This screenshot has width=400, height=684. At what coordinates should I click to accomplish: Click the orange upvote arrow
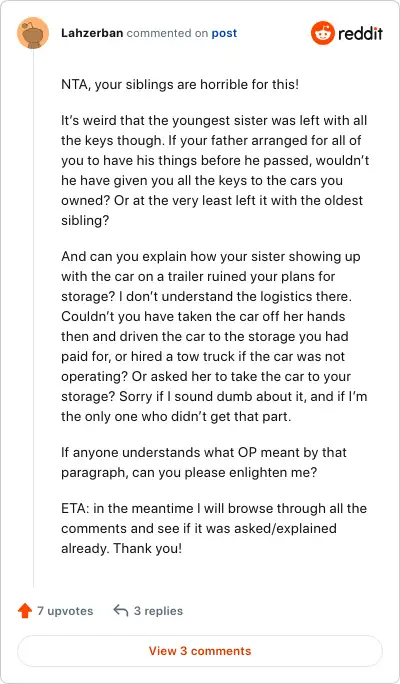pyautogui.click(x=25, y=611)
